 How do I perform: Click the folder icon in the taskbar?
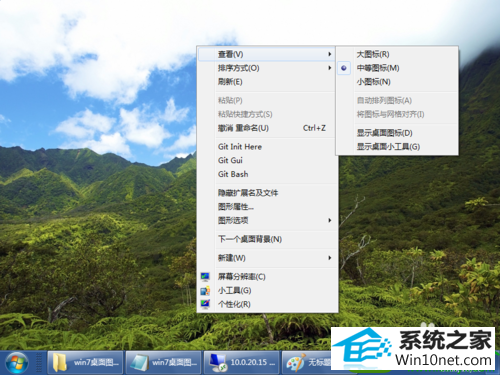60,362
